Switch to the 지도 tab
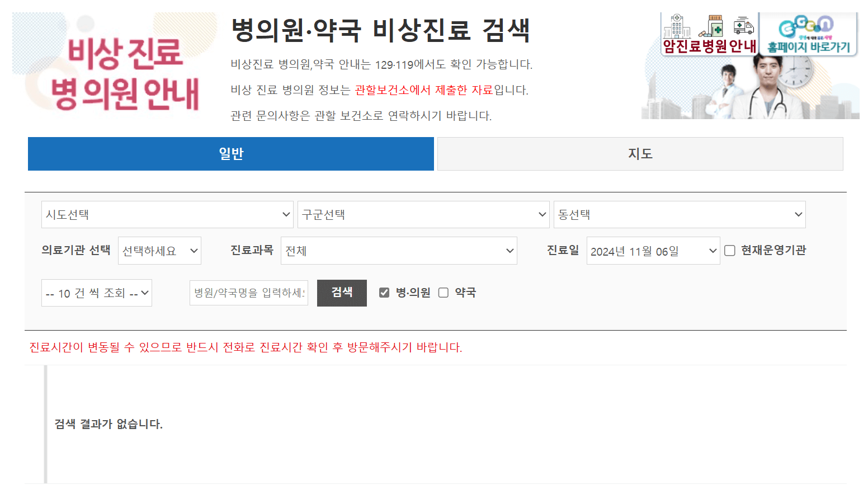Viewport: 868px width, 499px height. (x=640, y=153)
